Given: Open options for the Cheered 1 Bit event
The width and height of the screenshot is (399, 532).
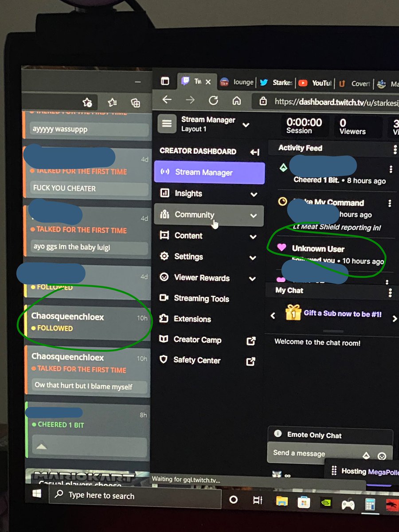Looking at the screenshot, I should [391, 169].
